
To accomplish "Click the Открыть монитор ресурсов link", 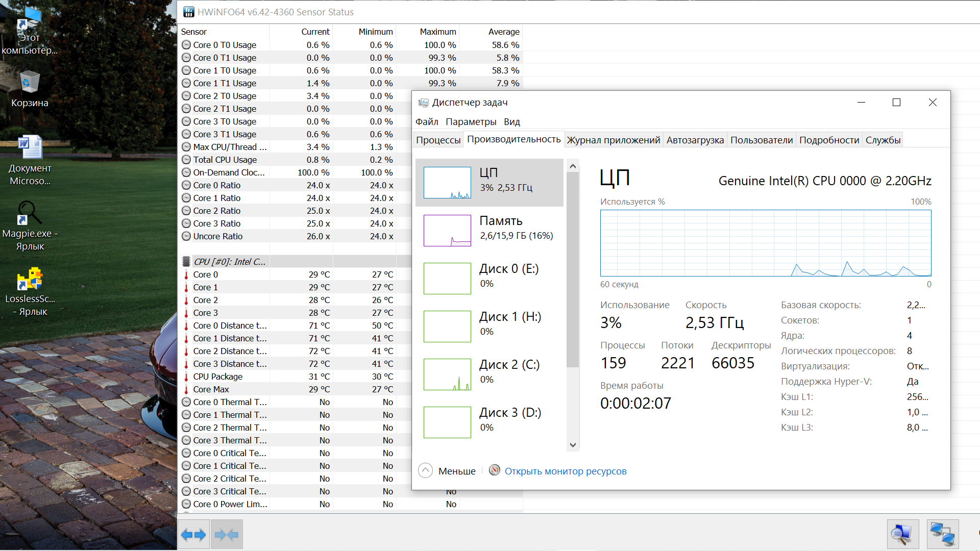I will [566, 471].
